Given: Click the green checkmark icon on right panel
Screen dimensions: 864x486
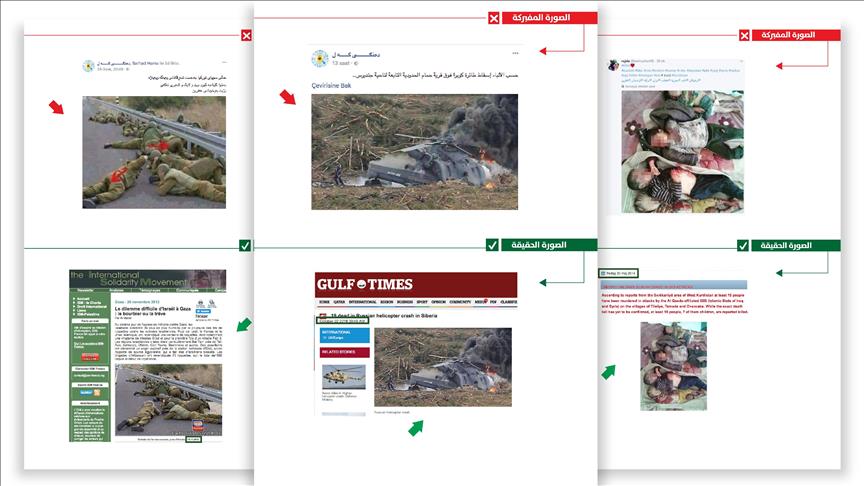Looking at the screenshot, I should [x=744, y=245].
